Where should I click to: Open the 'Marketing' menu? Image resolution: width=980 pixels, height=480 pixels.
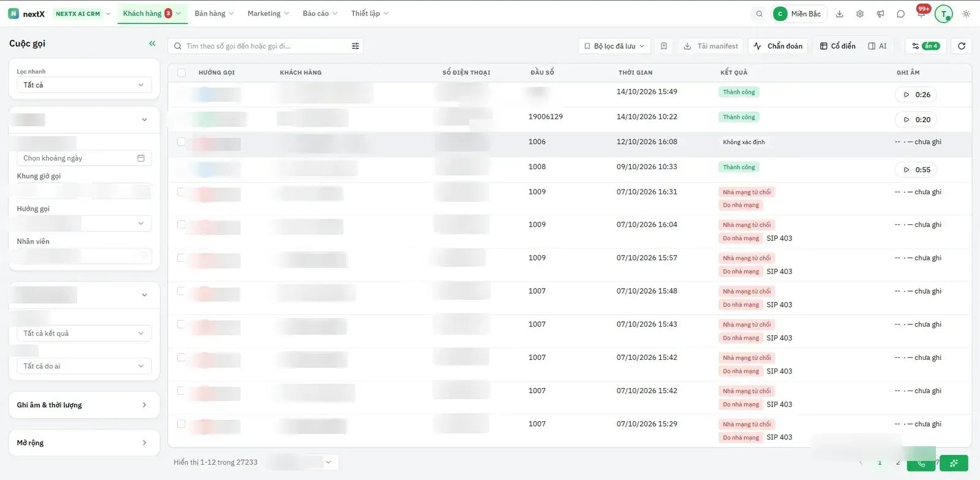click(x=268, y=13)
